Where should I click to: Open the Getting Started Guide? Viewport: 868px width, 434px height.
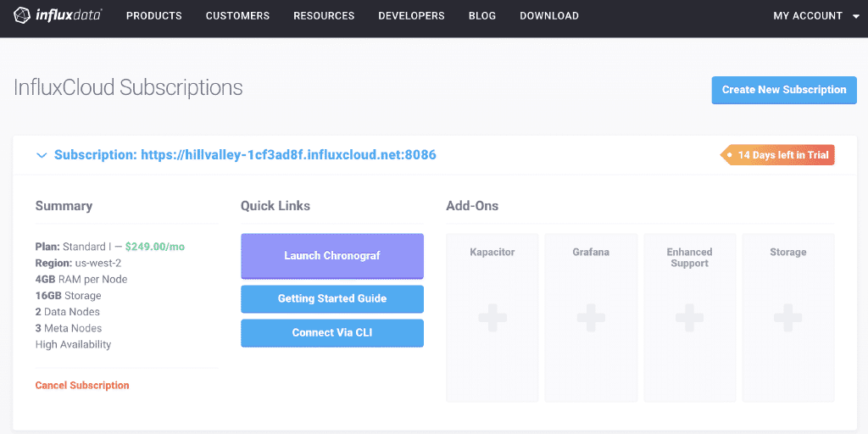332,299
